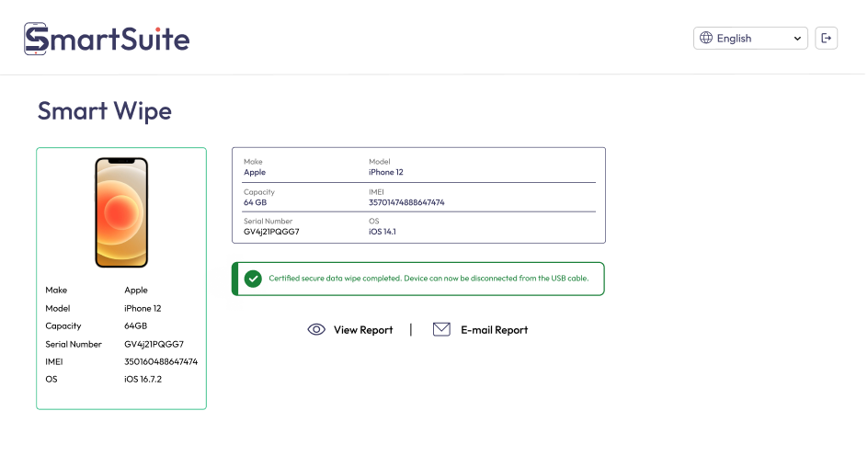This screenshot has width=868, height=468.
Task: Click iOS 16.7.2 in the device card
Action: [143, 379]
